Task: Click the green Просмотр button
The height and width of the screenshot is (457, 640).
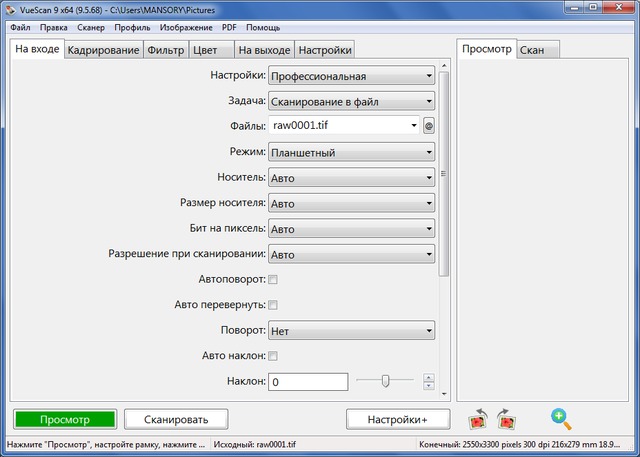Action: [65, 419]
